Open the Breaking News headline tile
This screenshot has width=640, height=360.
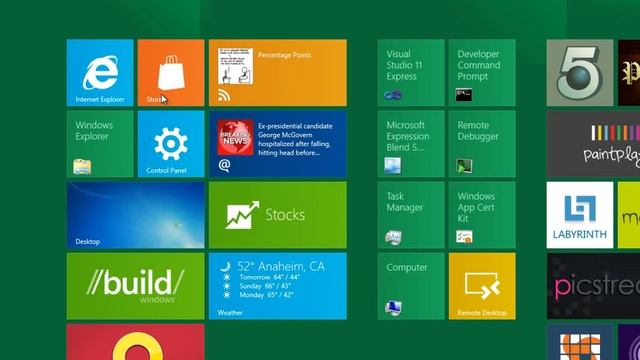(278, 144)
